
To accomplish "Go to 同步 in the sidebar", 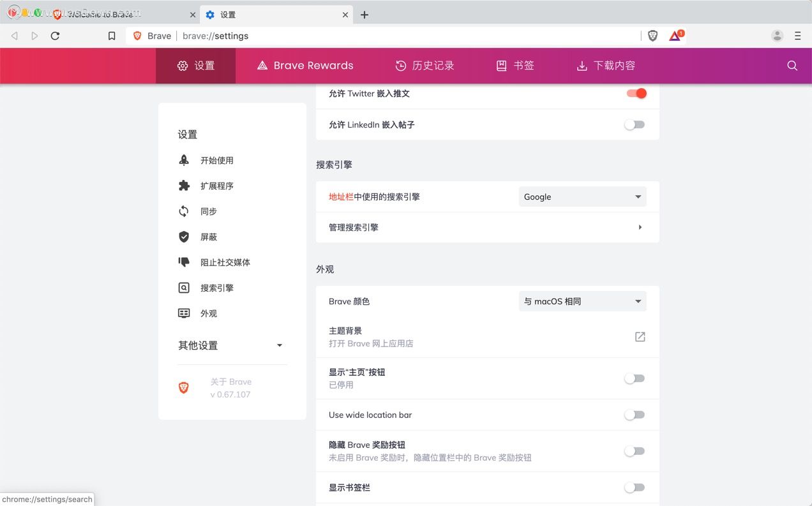I will [x=209, y=211].
